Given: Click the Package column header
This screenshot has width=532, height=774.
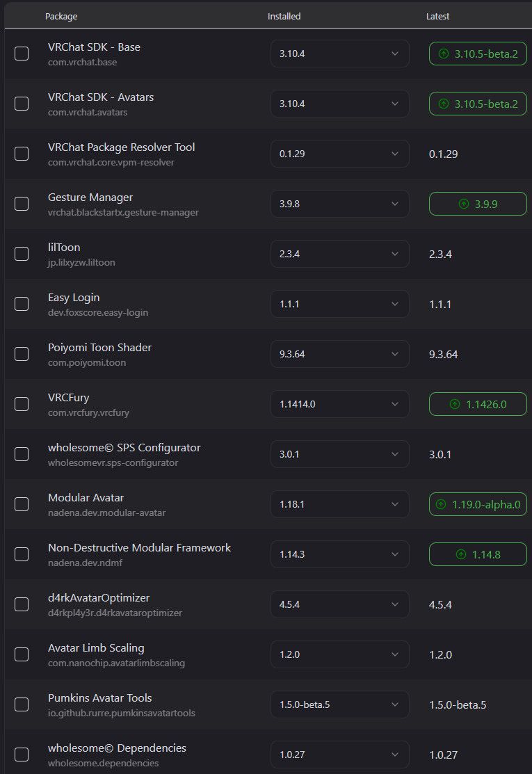Looking at the screenshot, I should tap(61, 16).
